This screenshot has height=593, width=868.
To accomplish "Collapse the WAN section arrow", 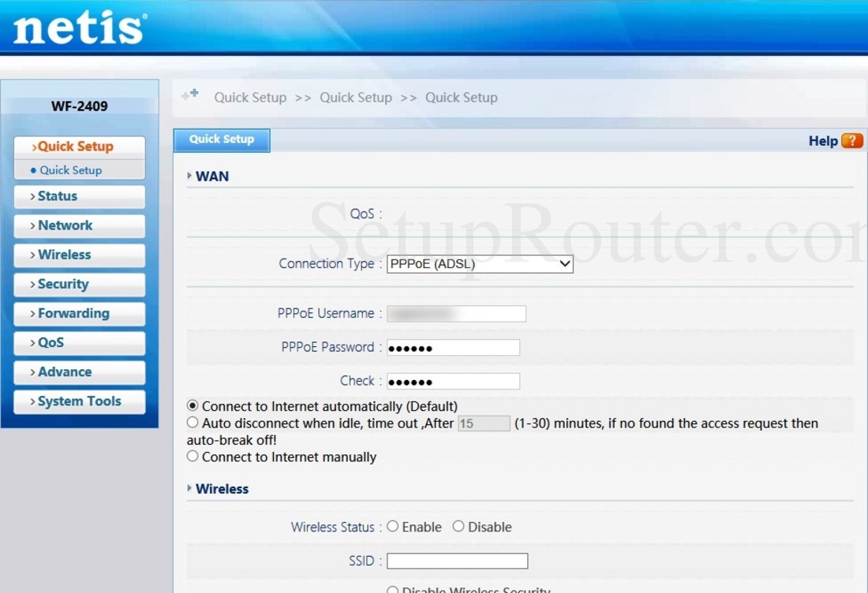I will pyautogui.click(x=189, y=176).
